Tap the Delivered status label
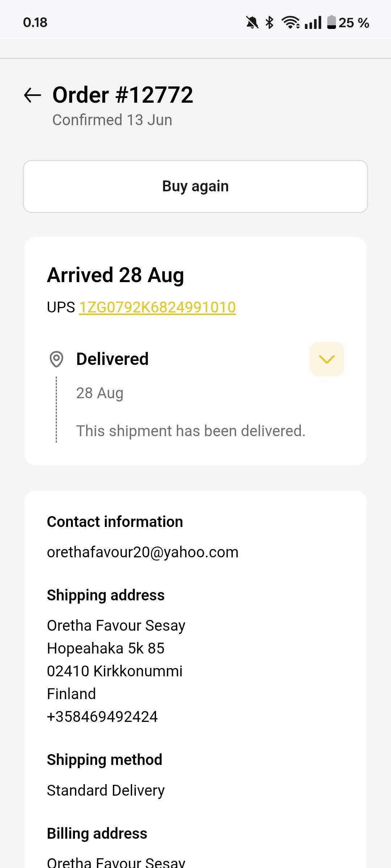This screenshot has height=868, width=391. 112,359
